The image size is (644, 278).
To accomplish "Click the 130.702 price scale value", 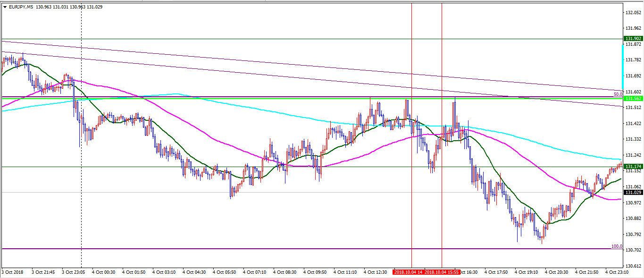I will coord(633,251).
